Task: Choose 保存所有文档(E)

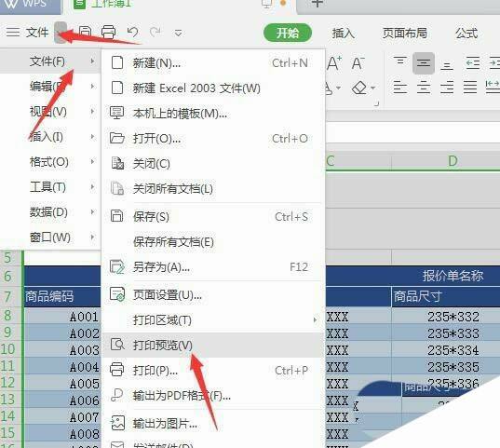Action: tap(213, 242)
